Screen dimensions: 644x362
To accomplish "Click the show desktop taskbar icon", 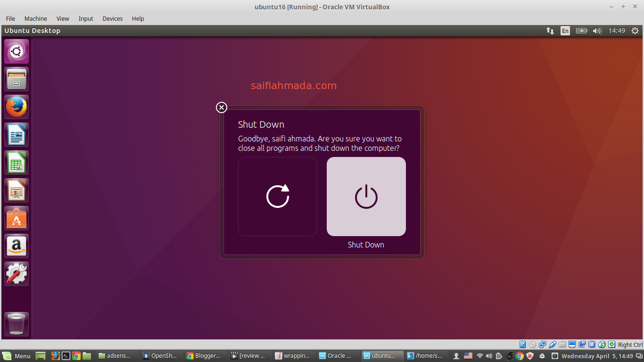I will 41,356.
